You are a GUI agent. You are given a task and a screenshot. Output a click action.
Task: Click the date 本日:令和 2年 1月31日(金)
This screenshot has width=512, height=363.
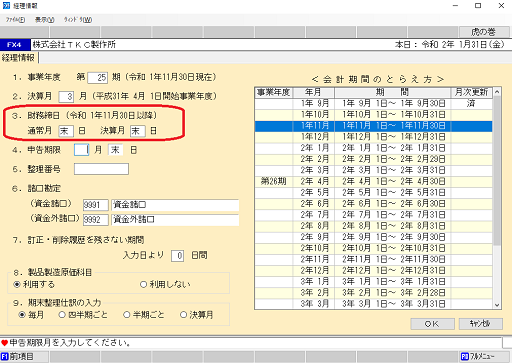pos(450,45)
